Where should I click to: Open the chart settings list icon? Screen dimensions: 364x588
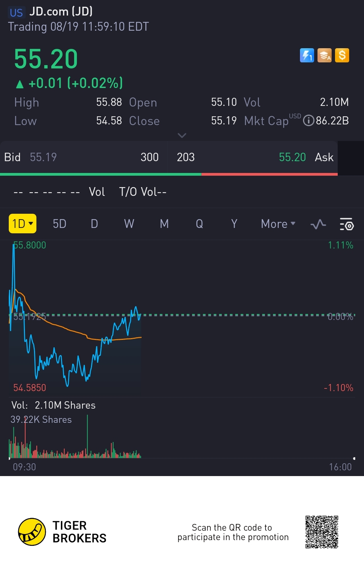(x=346, y=224)
